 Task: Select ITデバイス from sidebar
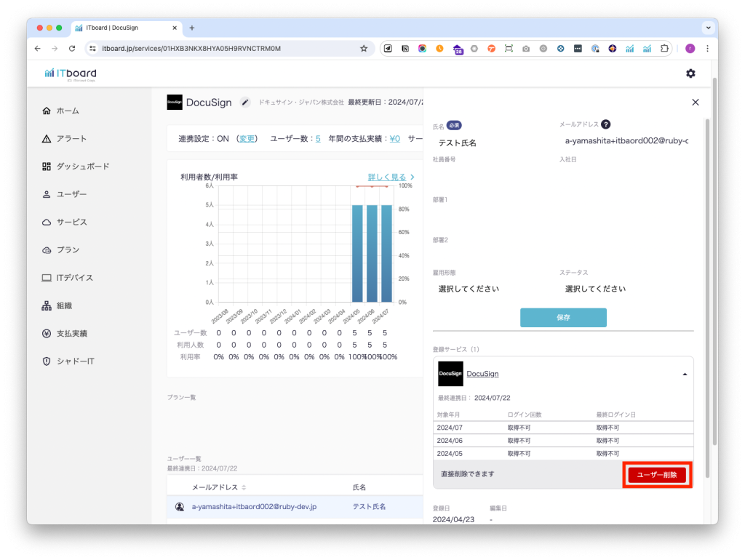point(74,278)
